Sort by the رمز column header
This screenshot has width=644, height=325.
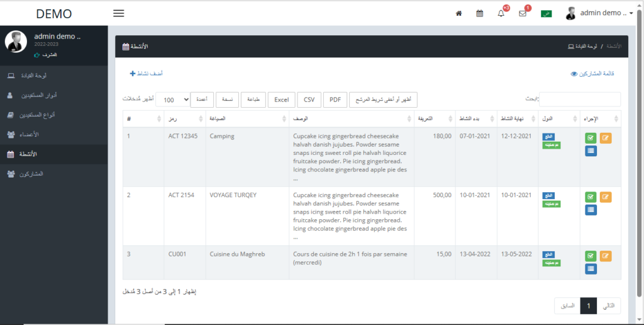(x=185, y=118)
